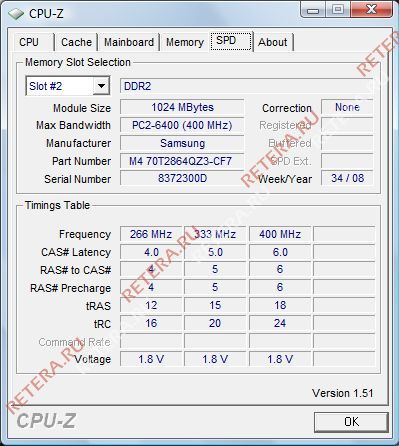Switch to the Memory tab
This screenshot has height=446, width=399.
tap(185, 42)
